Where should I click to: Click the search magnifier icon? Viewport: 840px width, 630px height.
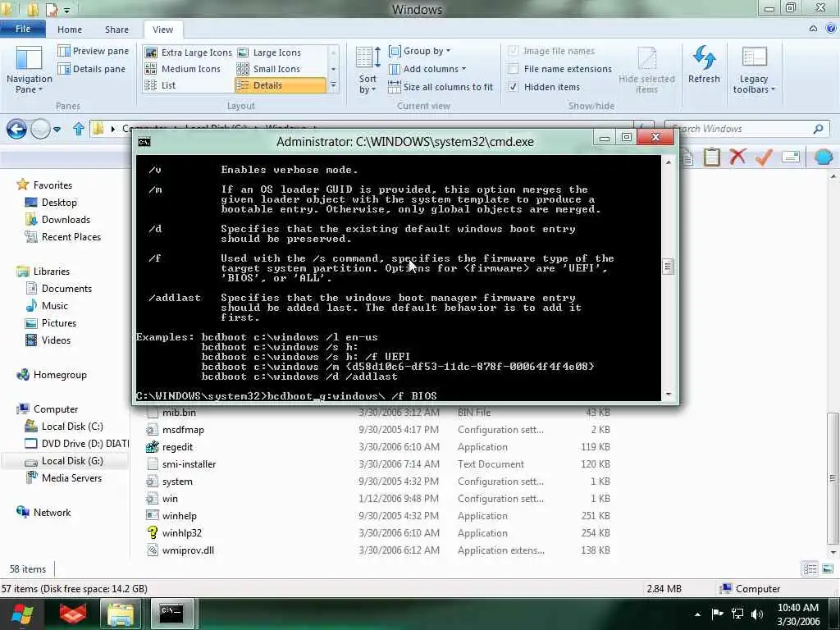click(818, 129)
